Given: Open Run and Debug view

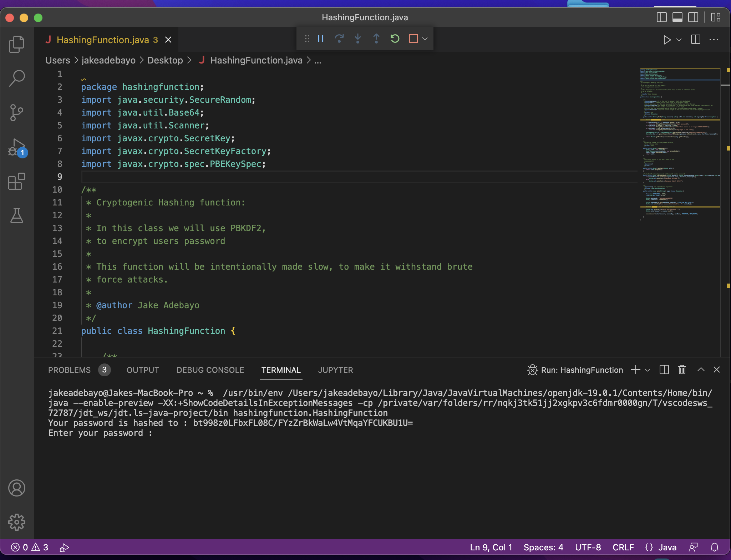Looking at the screenshot, I should pos(16,147).
